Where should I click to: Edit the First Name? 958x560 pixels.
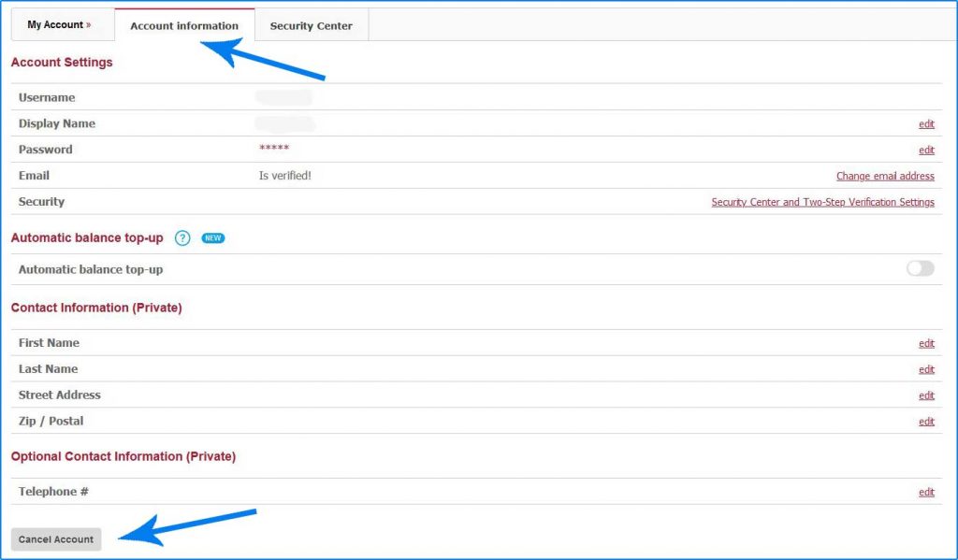point(926,343)
